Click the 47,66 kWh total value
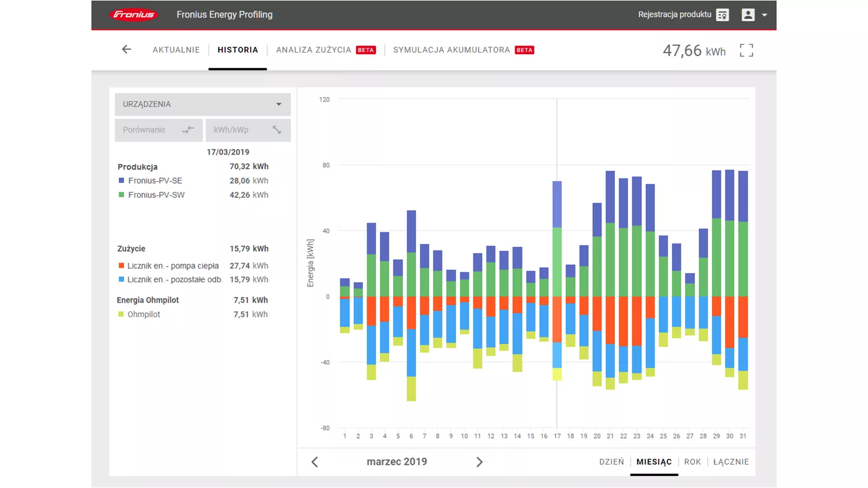This screenshot has width=868, height=488. [x=694, y=51]
